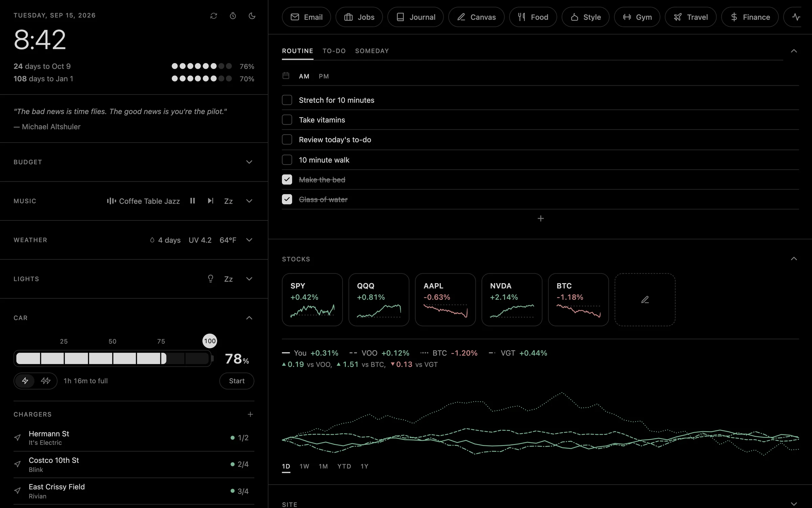Uncheck Glass of water

pos(287,199)
